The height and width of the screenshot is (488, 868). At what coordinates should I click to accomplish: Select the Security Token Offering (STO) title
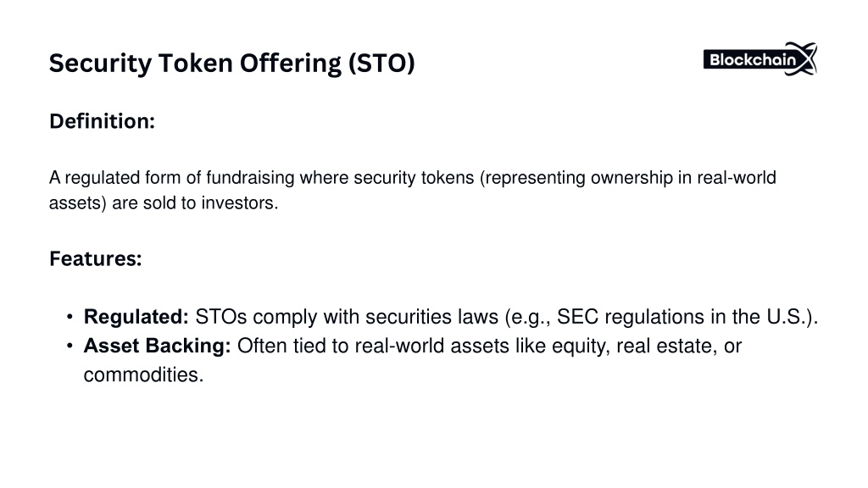232,63
